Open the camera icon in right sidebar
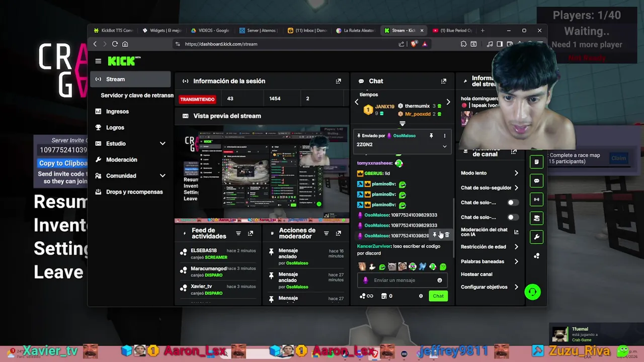Image resolution: width=644 pixels, height=362 pixels. [x=536, y=218]
